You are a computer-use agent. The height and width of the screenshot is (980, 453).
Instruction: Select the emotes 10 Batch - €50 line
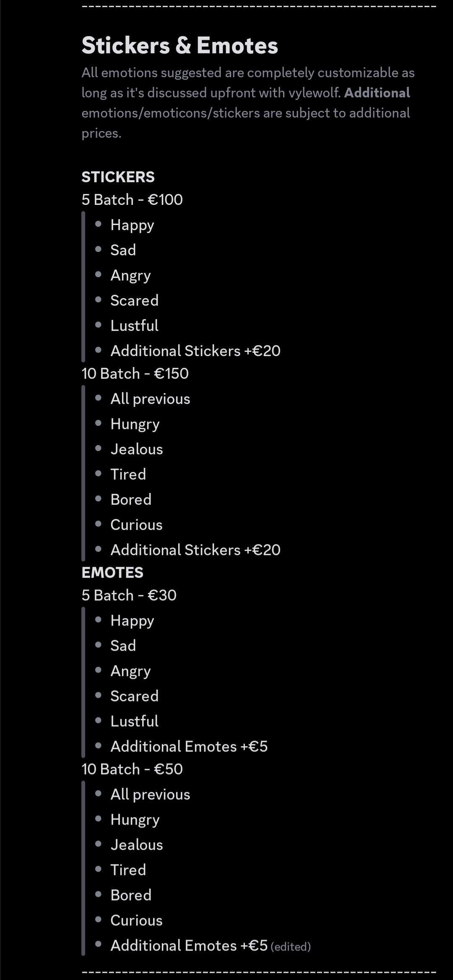click(132, 769)
